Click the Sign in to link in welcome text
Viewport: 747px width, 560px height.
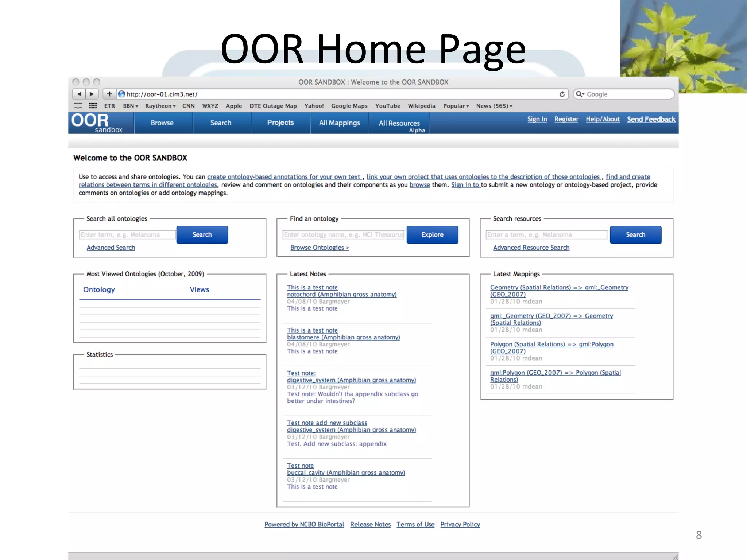[x=465, y=185]
